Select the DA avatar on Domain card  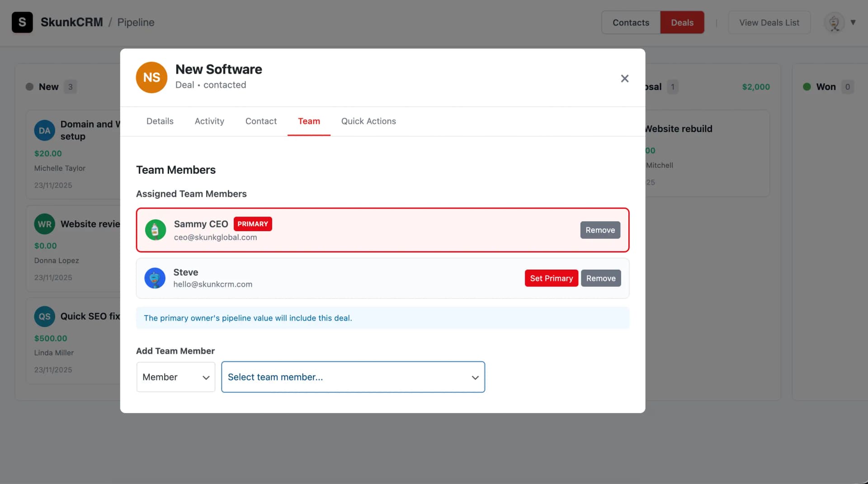click(x=44, y=130)
